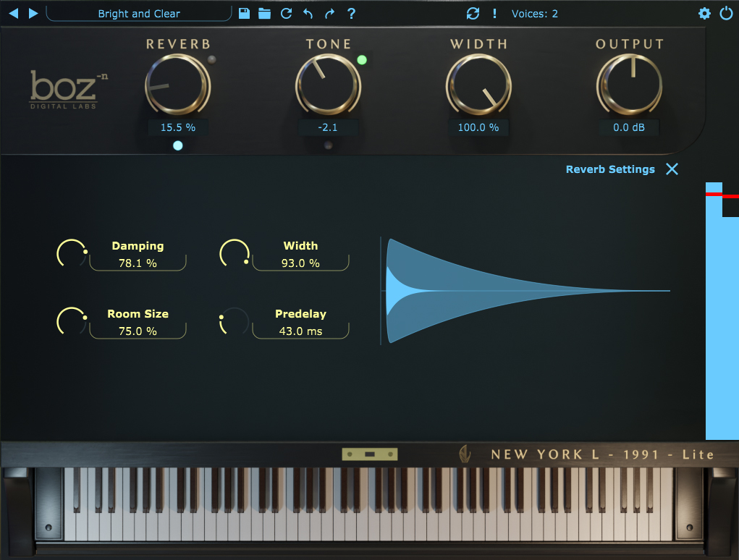Toggle the reverb settings dot below Reverb
739x560 pixels.
[x=177, y=145]
